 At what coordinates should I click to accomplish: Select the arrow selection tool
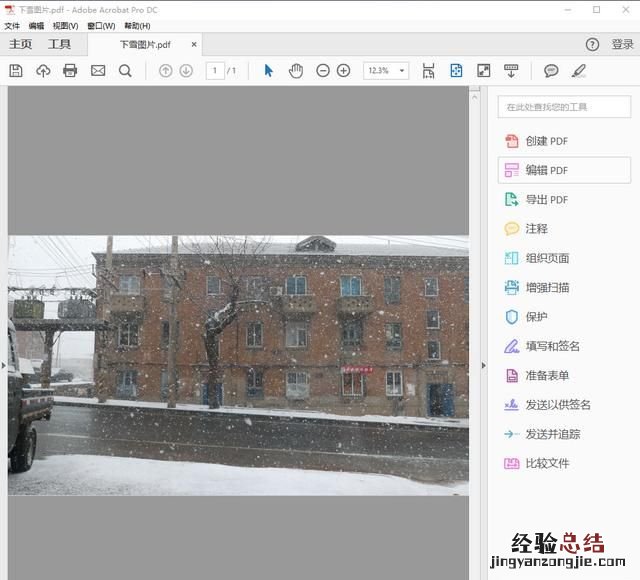coord(268,71)
